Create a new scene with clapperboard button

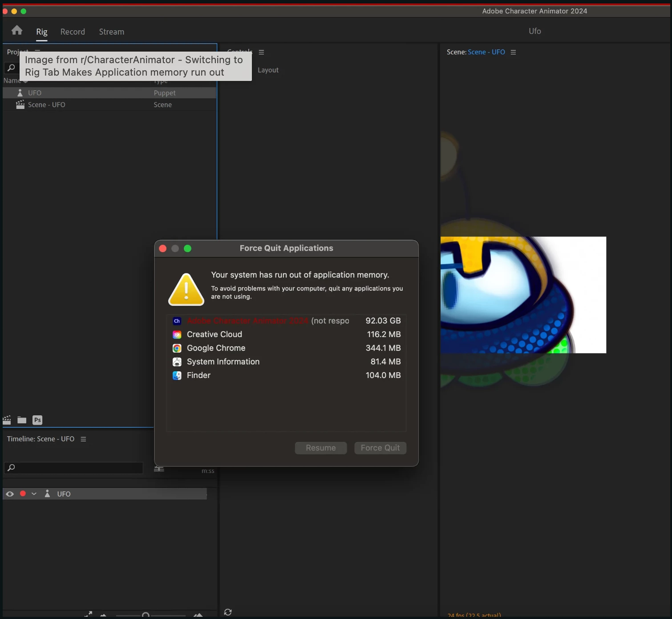pyautogui.click(x=7, y=420)
